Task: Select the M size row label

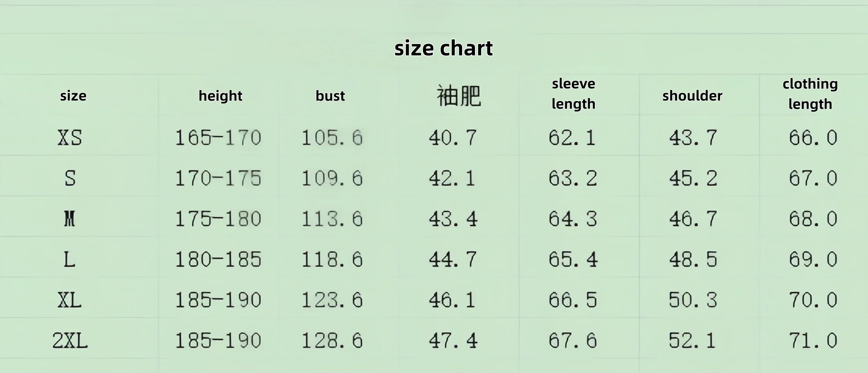Action: pos(69,219)
